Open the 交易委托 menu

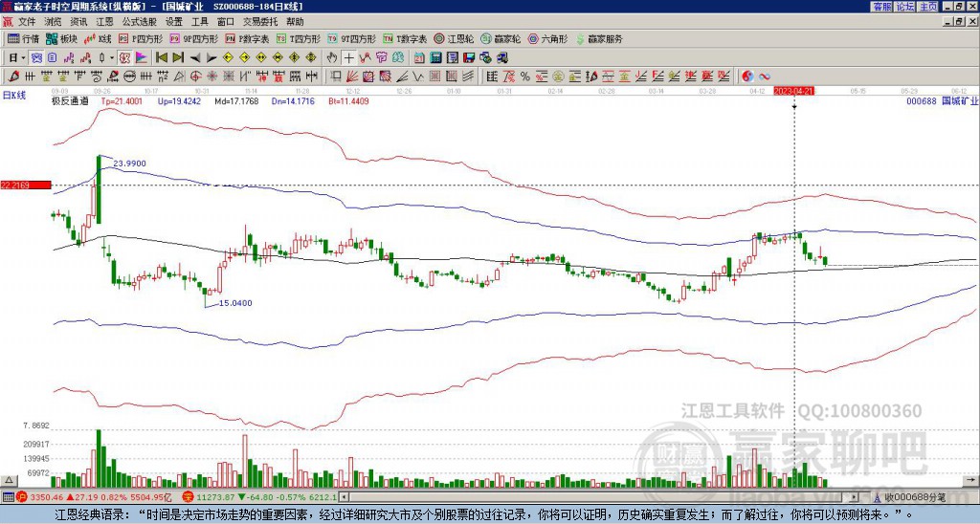coord(260,22)
